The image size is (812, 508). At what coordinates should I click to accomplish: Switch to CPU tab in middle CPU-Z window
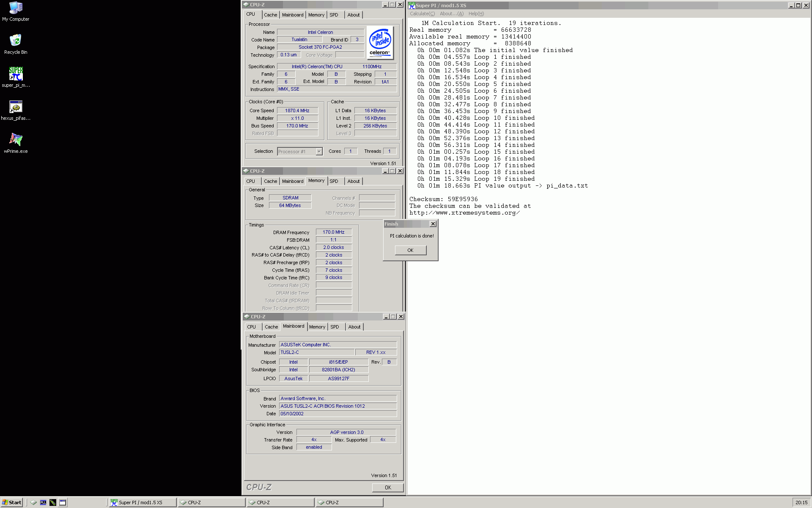pos(251,181)
